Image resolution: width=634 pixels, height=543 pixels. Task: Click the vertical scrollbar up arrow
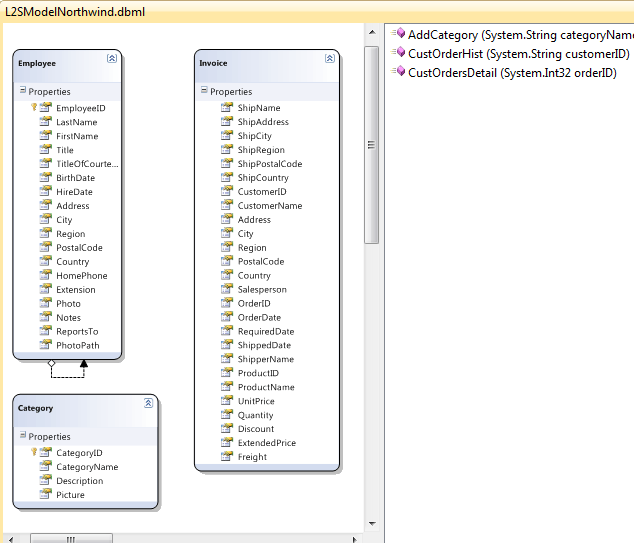pyautogui.click(x=372, y=32)
